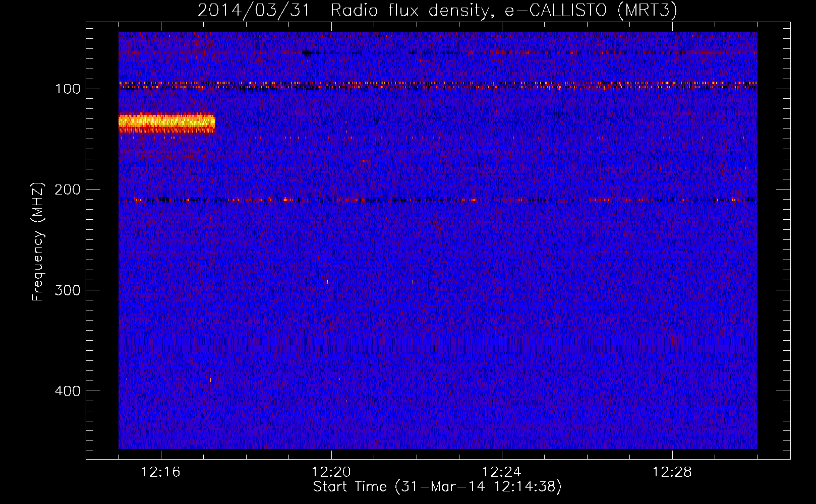
Task: Click the 'Start Time (31-Mar-14 12:14:38)' label
Action: pyautogui.click(x=437, y=487)
